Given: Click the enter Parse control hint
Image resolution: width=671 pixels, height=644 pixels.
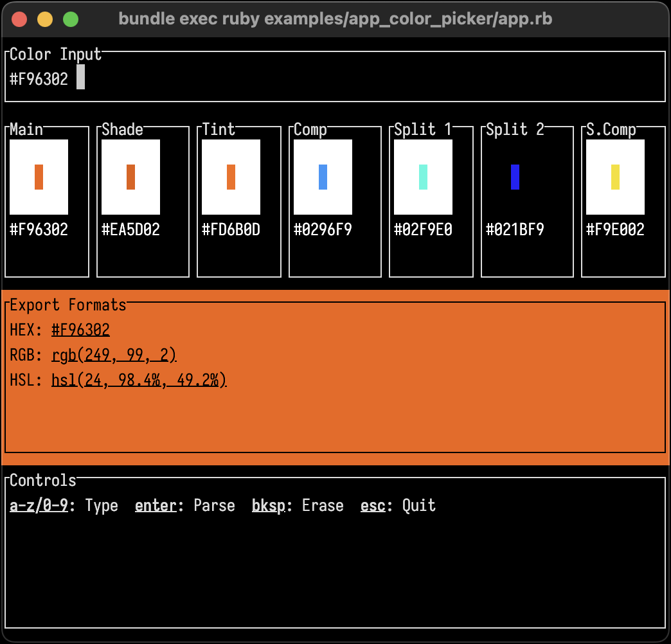Looking at the screenshot, I should pyautogui.click(x=185, y=506).
